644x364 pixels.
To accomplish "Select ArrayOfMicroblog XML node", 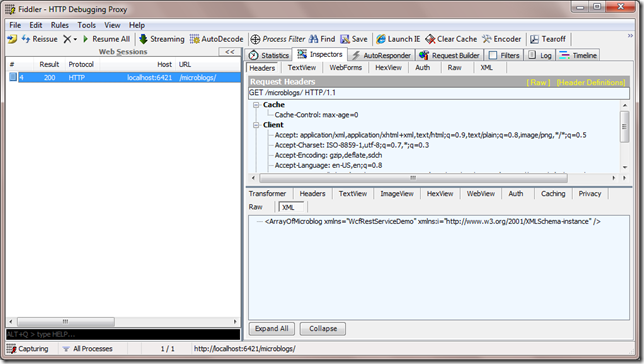I will 432,221.
